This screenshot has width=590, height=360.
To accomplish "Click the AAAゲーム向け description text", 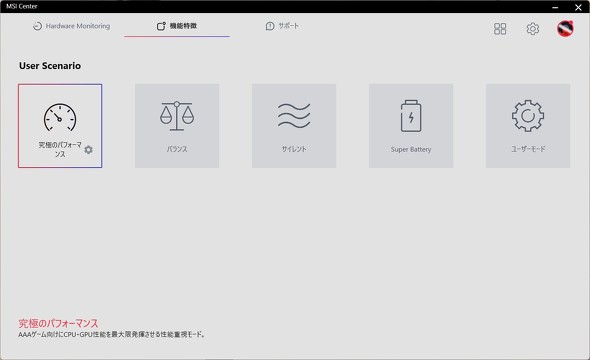I will [112, 334].
